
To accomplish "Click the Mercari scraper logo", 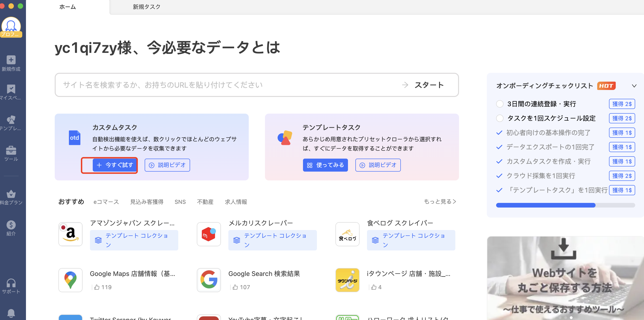I will tap(209, 234).
